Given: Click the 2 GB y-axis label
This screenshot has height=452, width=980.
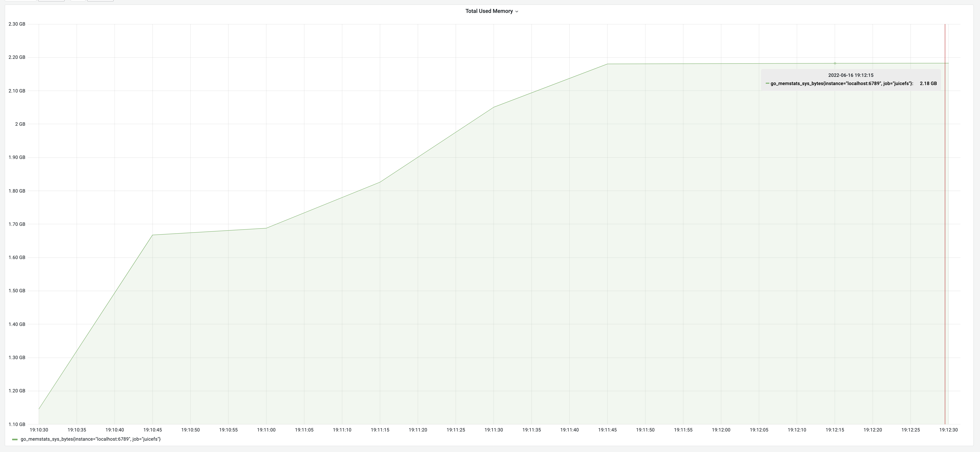Looking at the screenshot, I should click(x=20, y=124).
